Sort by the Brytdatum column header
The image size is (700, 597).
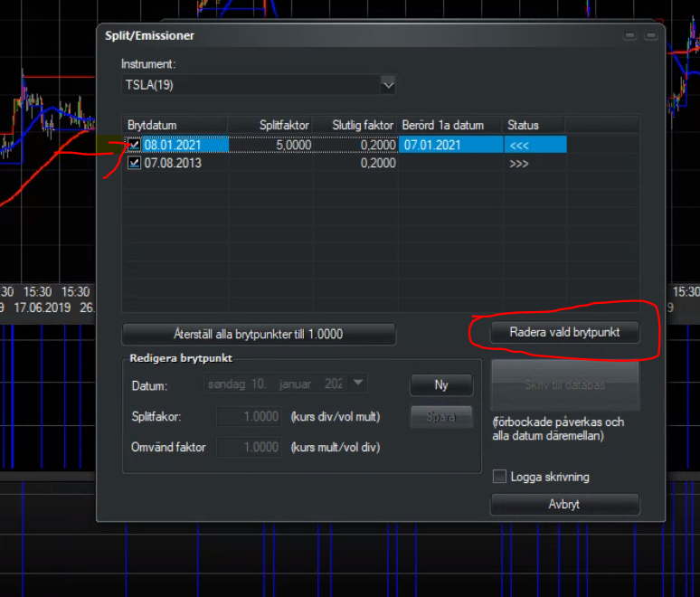pos(175,125)
